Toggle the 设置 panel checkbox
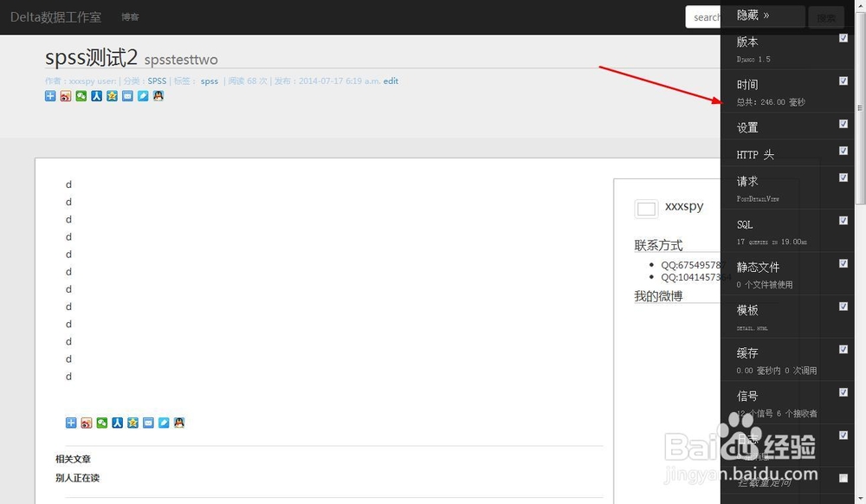 click(x=843, y=124)
